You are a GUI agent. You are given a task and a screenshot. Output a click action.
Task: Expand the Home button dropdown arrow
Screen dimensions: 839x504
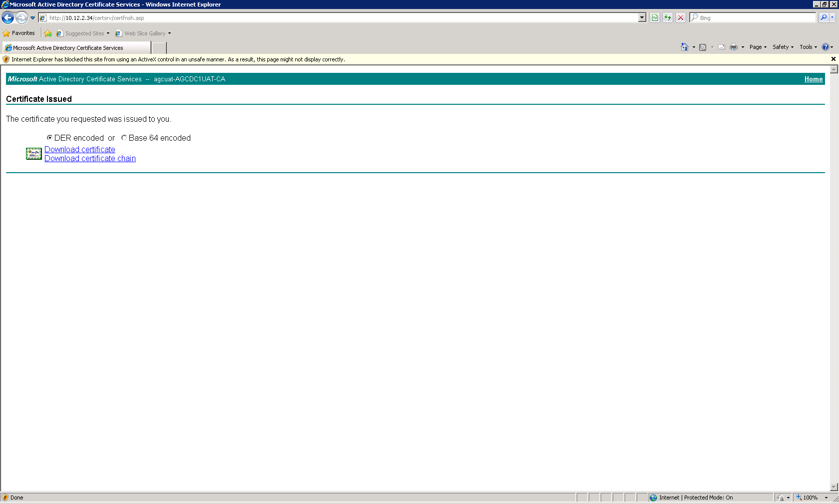click(694, 47)
